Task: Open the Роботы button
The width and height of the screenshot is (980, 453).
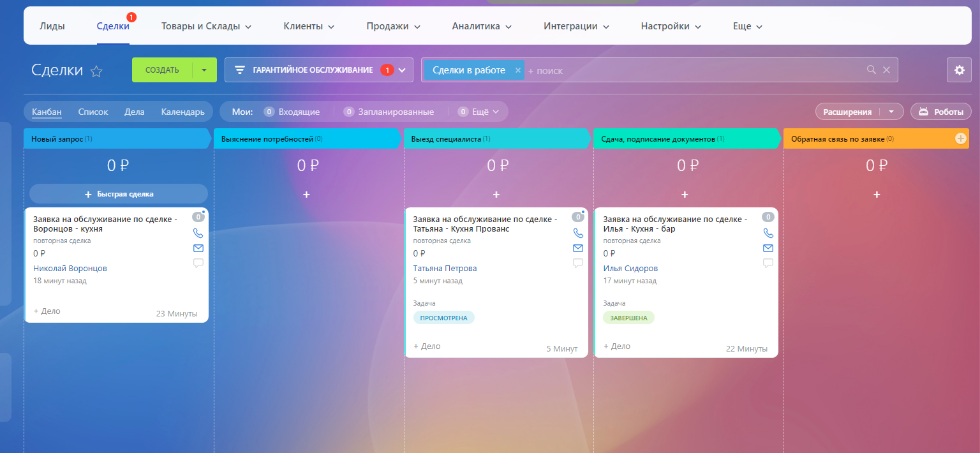Action: (x=941, y=112)
